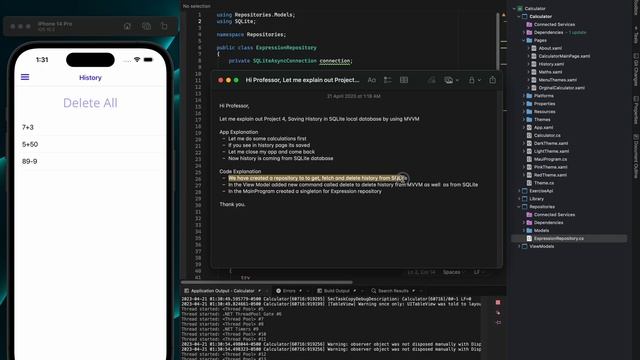Click the clear output icon in console panel
This screenshot has width=640, height=360.
(x=498, y=313)
